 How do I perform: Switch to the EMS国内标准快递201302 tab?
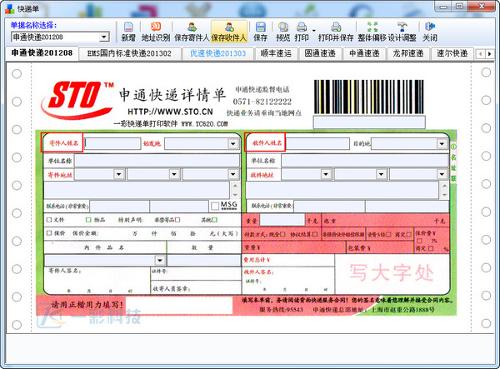coord(129,54)
